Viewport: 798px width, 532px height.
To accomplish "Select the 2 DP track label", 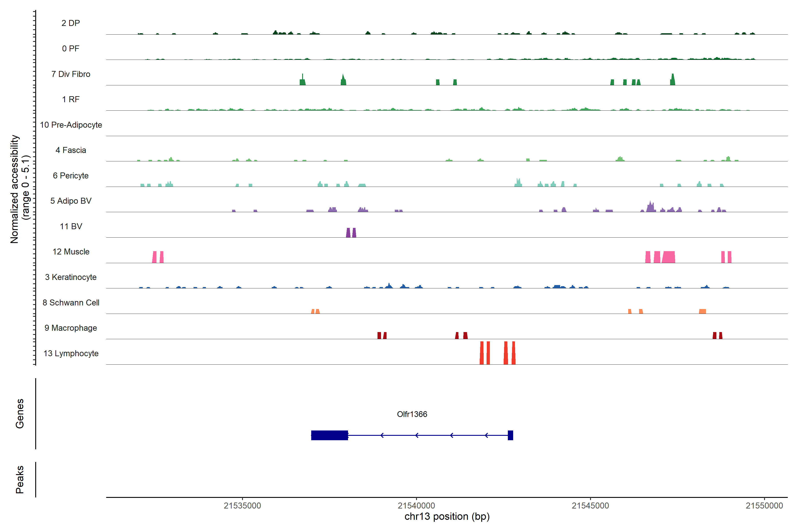I will pyautogui.click(x=70, y=23).
